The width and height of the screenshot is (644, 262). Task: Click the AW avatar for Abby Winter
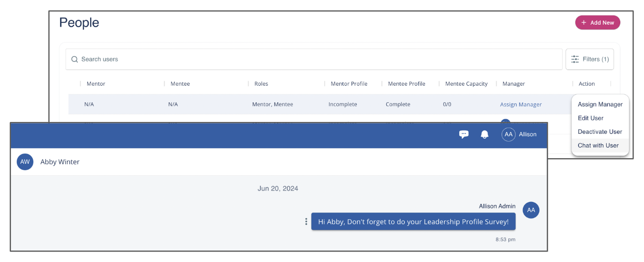(25, 162)
